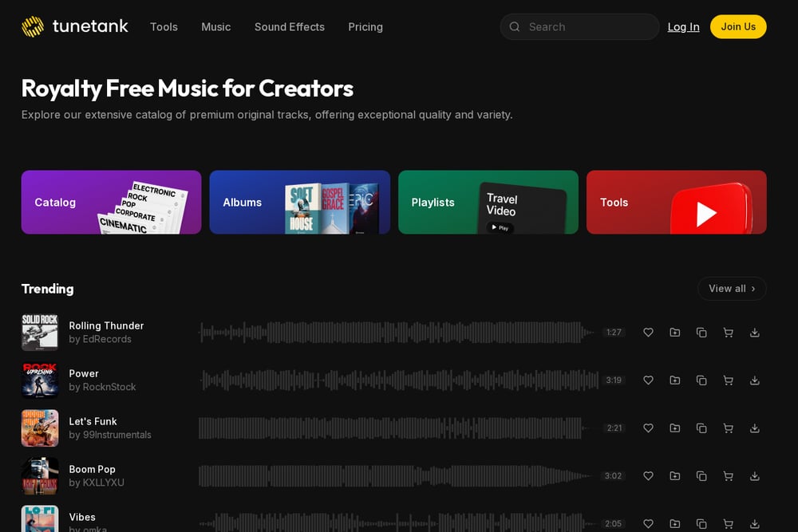Focus the Search input field
Viewport: 798px width, 532px height.
click(x=579, y=27)
